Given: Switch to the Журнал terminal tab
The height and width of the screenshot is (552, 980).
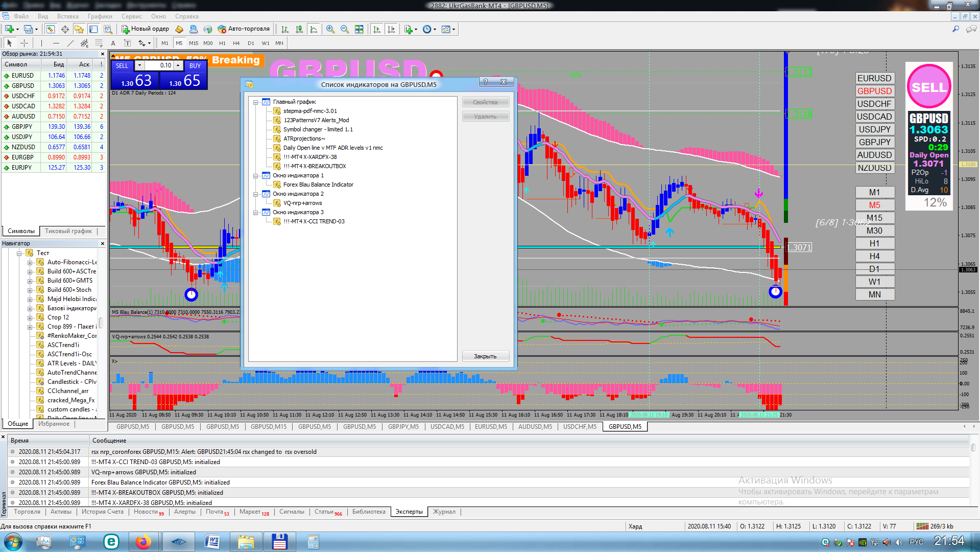Looking at the screenshot, I should (x=444, y=512).
